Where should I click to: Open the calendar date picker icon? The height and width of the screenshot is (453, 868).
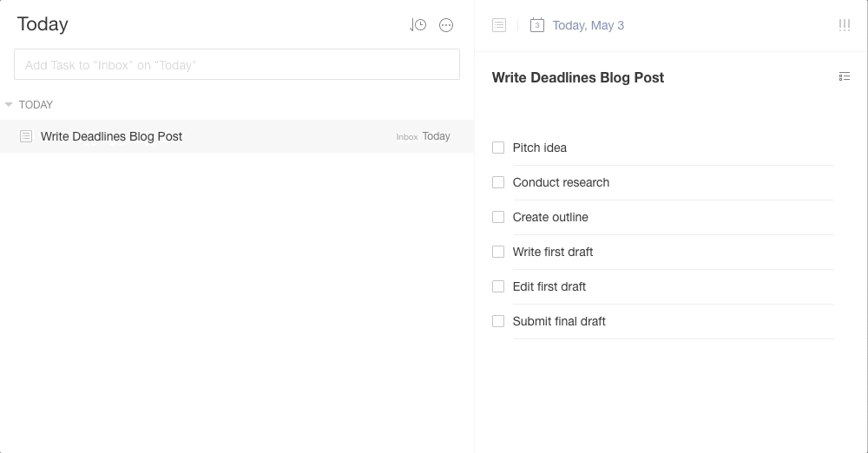[x=537, y=25]
